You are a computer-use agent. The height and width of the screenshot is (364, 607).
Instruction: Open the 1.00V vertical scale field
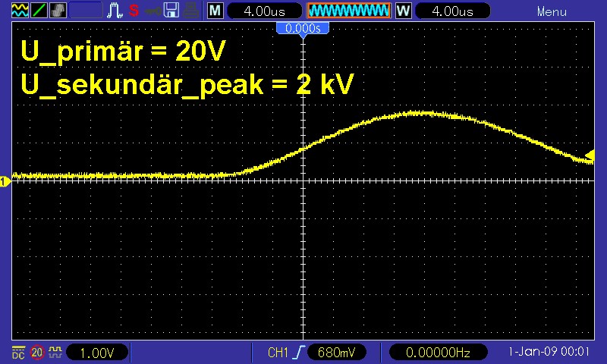click(98, 353)
